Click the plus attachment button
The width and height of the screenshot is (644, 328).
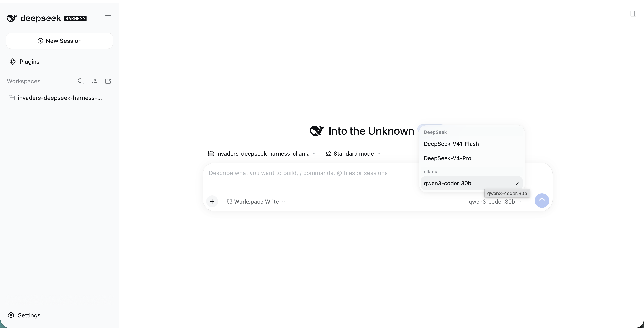(212, 201)
